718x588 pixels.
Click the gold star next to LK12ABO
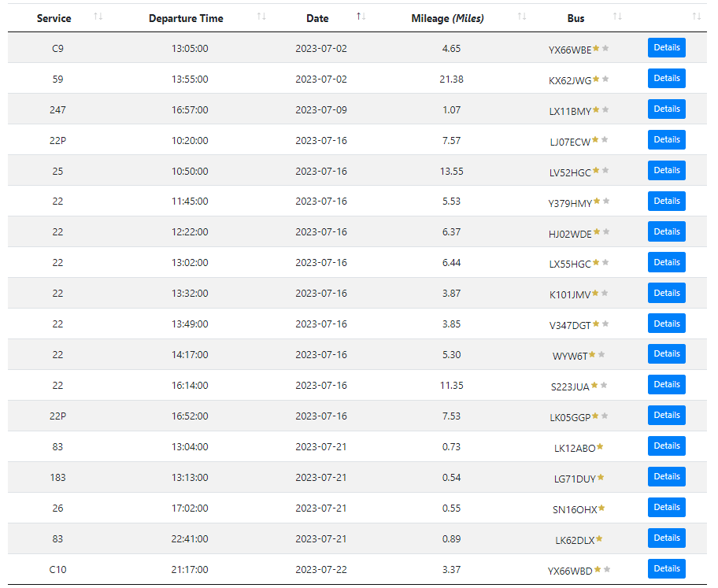[600, 446]
